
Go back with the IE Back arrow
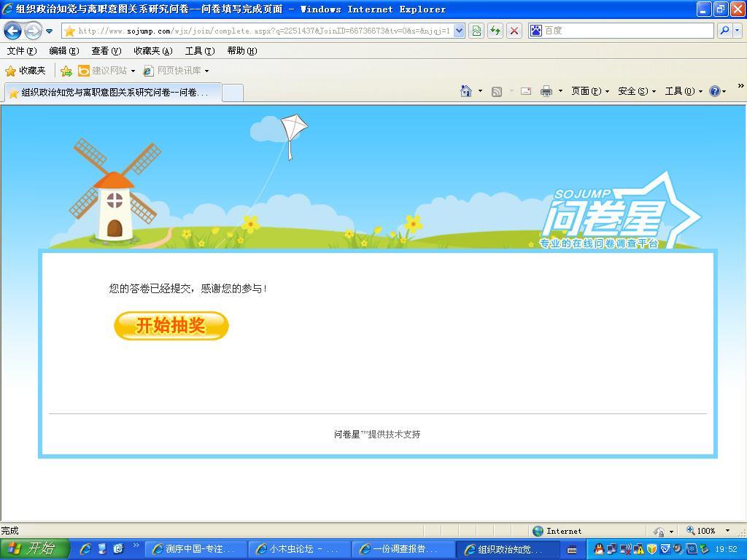click(13, 31)
